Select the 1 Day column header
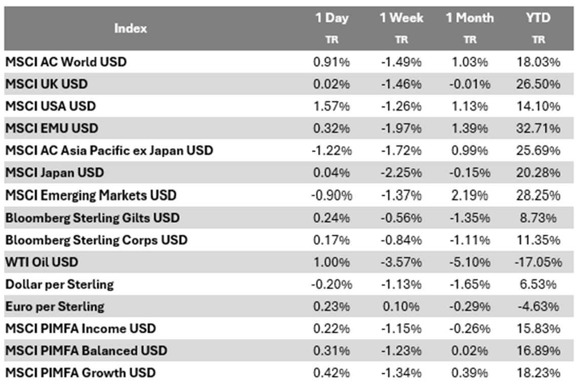Image resolution: width=578 pixels, height=392 pixels. (332, 18)
